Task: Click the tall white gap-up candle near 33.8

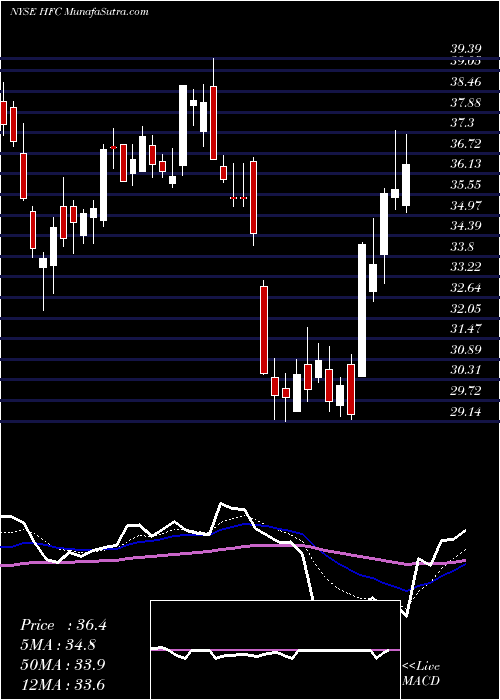Action: [x=362, y=310]
